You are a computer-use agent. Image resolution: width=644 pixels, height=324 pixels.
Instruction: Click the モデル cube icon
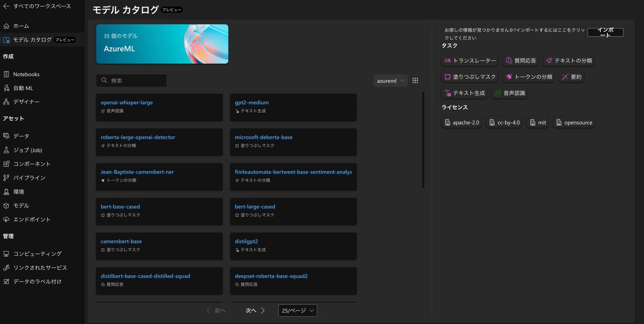click(6, 206)
